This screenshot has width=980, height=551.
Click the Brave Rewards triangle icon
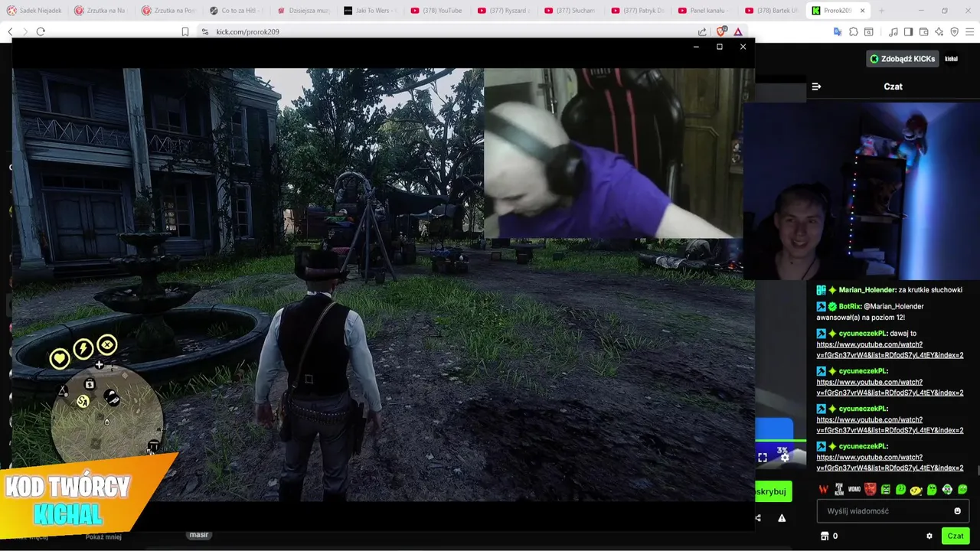pos(738,31)
